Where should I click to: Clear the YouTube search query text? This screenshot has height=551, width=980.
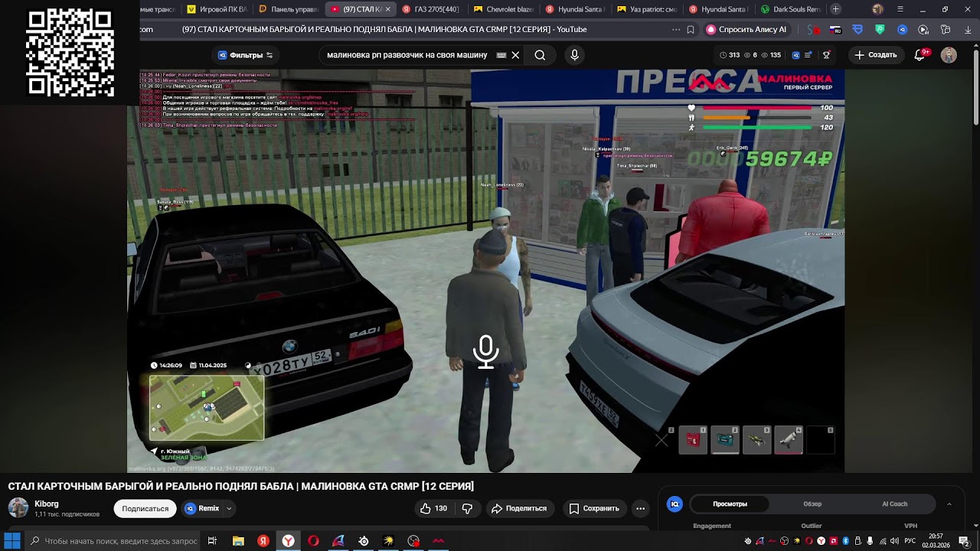(515, 55)
